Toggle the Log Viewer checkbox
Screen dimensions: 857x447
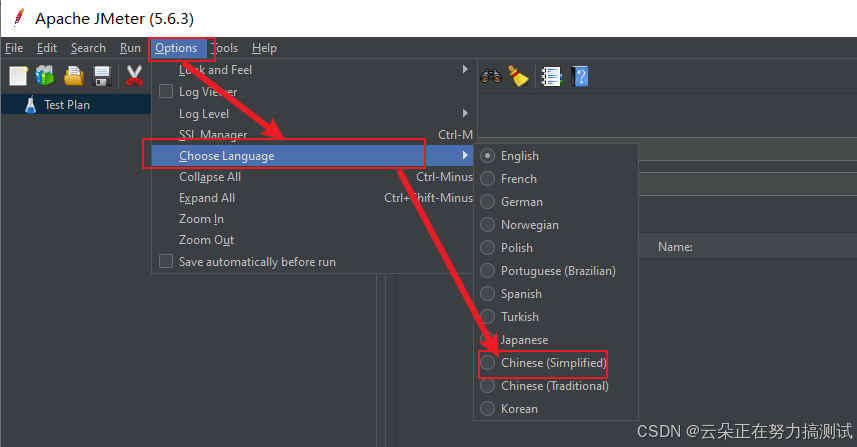(166, 91)
